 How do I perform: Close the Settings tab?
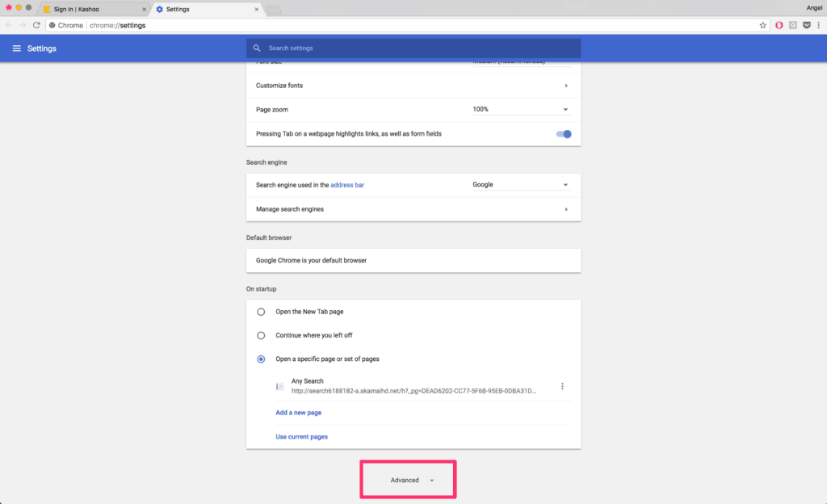click(x=256, y=10)
